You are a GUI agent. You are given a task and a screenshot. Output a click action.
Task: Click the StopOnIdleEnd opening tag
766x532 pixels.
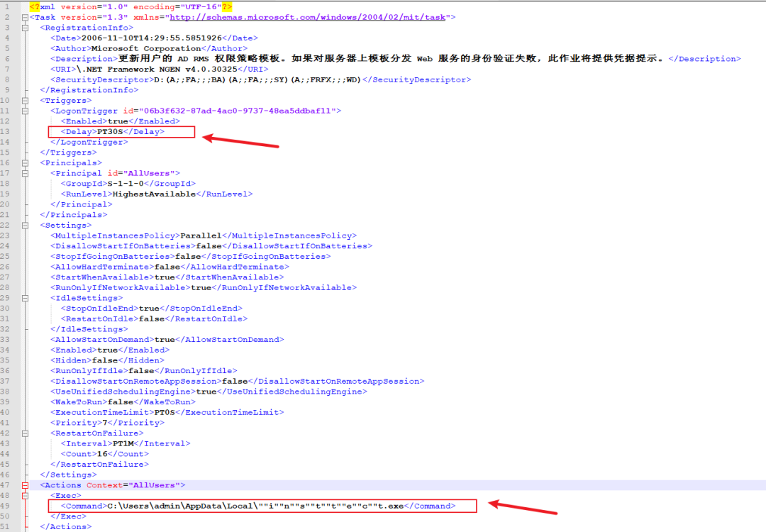(x=100, y=309)
